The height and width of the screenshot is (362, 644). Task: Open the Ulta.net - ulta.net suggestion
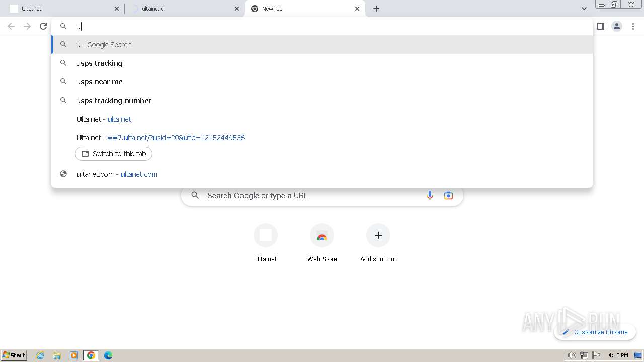coord(322,119)
